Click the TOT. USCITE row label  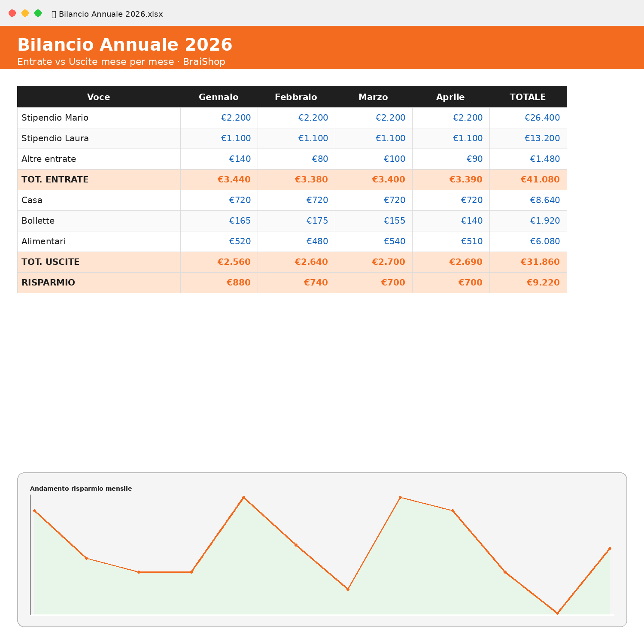pyautogui.click(x=50, y=262)
